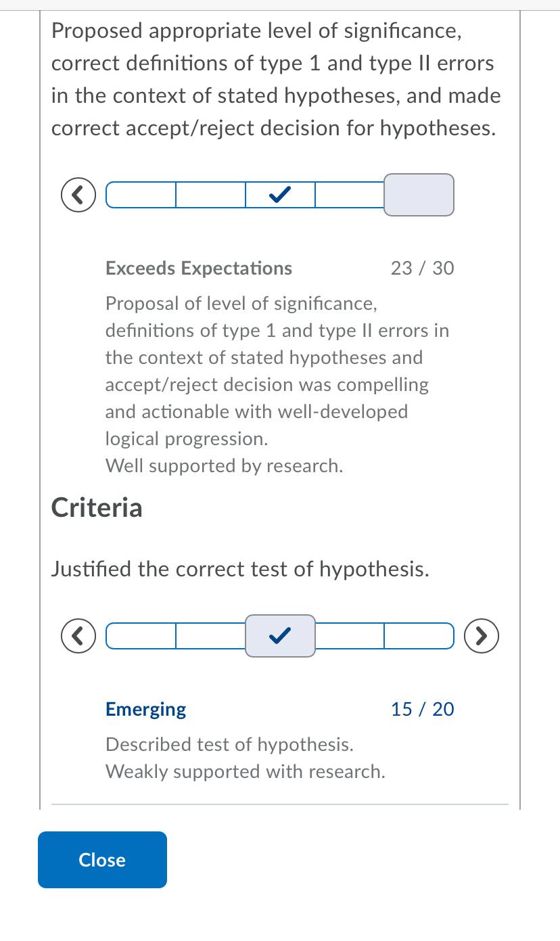
Task: Choose the fourth level of the hypothesis test criterion
Action: [350, 637]
